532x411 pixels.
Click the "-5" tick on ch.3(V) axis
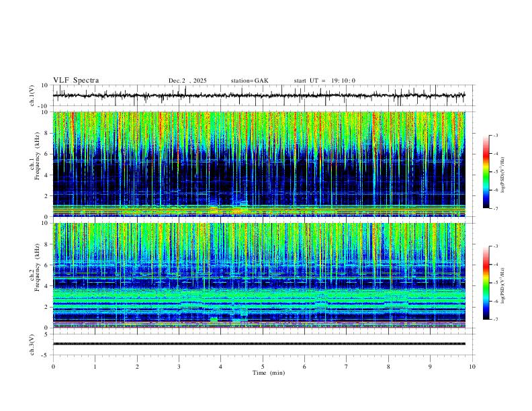pyautogui.click(x=46, y=355)
